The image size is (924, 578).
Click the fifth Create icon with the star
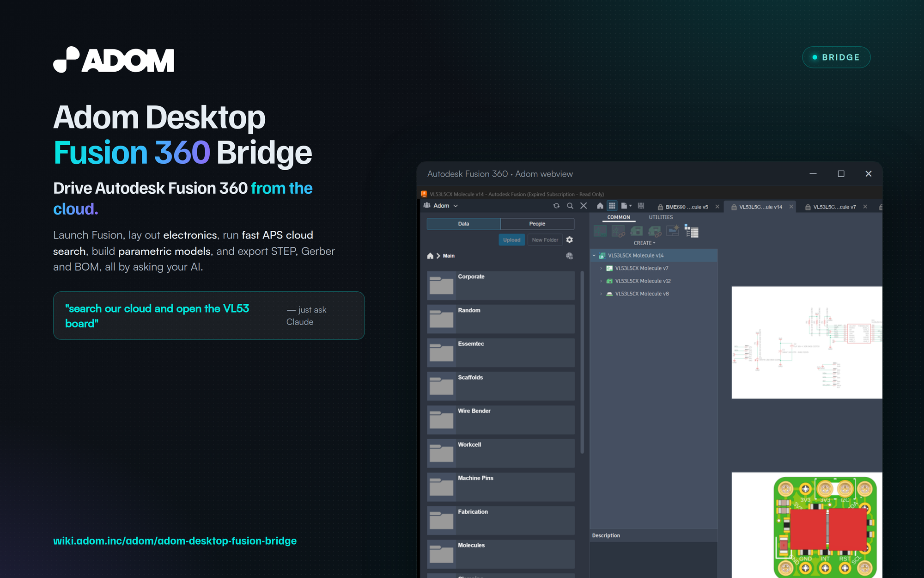673,231
